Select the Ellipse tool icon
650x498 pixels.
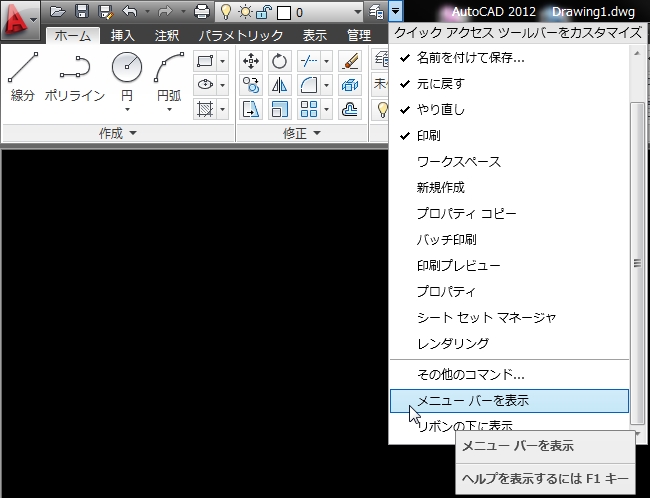click(x=205, y=85)
